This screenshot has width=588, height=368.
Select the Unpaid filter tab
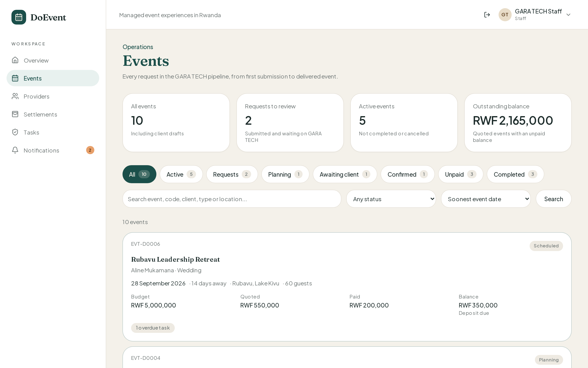[x=460, y=174]
